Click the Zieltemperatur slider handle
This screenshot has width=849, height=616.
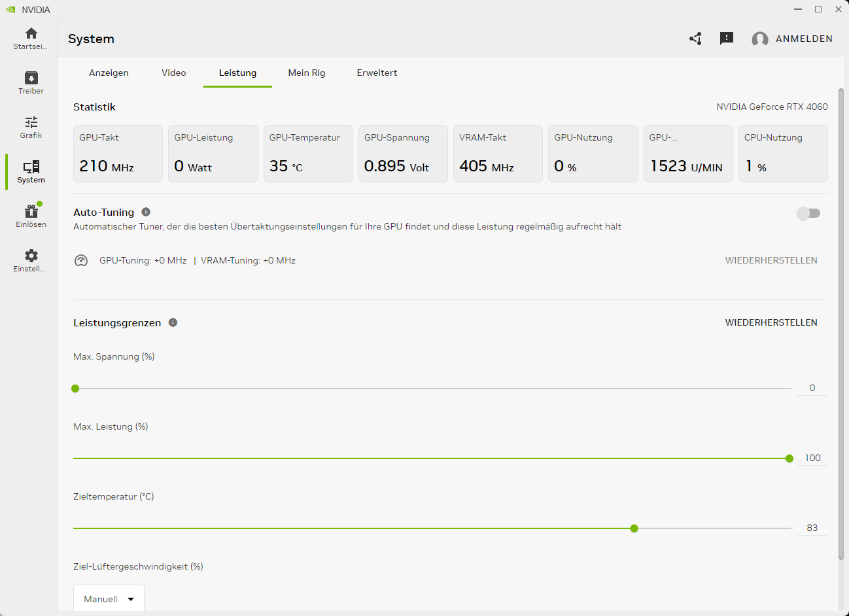[x=634, y=528]
